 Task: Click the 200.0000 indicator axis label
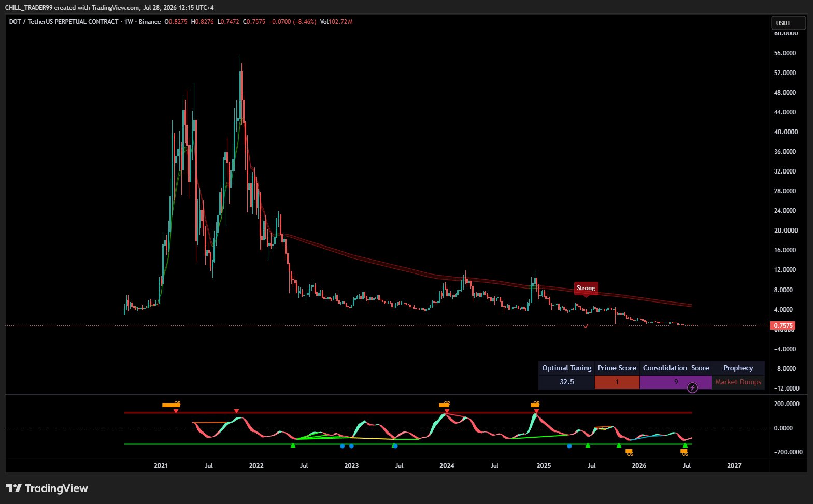pyautogui.click(x=787, y=404)
